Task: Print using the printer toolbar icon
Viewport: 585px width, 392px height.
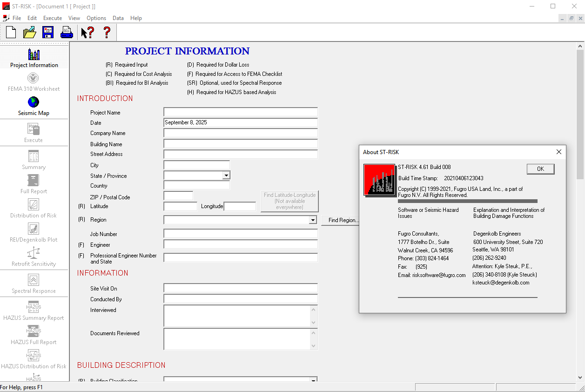Action: (x=67, y=32)
